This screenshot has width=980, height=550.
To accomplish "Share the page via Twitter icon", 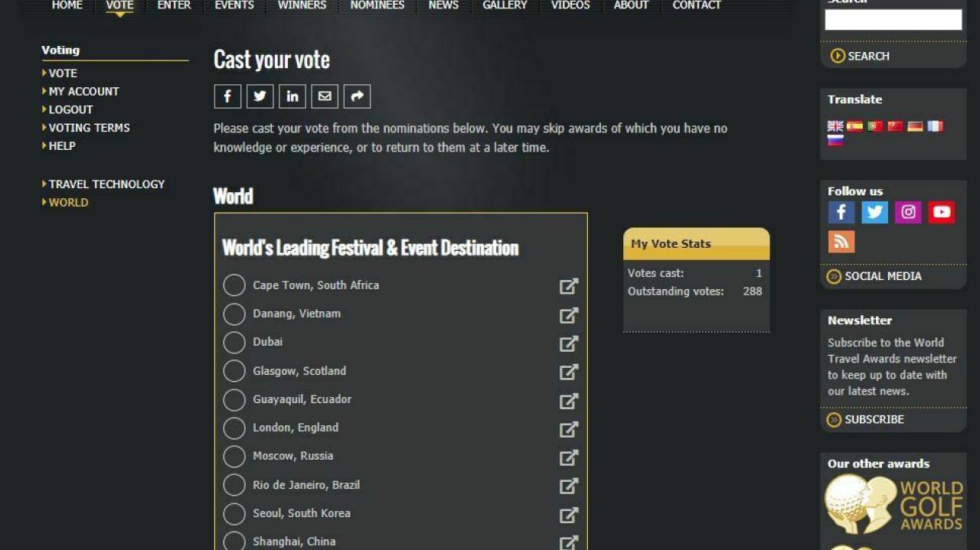I will point(260,96).
